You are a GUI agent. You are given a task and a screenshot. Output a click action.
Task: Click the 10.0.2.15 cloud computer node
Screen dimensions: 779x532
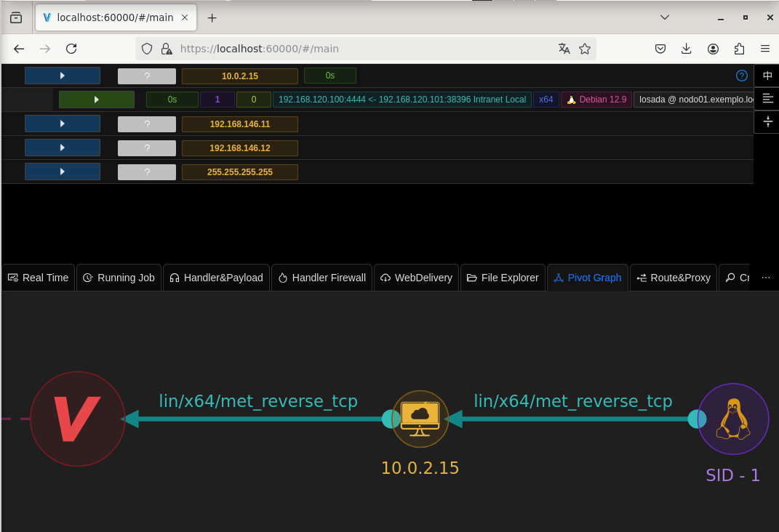click(x=420, y=419)
